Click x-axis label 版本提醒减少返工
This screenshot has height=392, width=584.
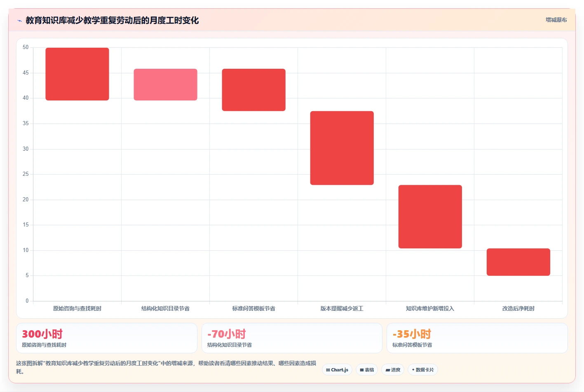[x=342, y=308]
